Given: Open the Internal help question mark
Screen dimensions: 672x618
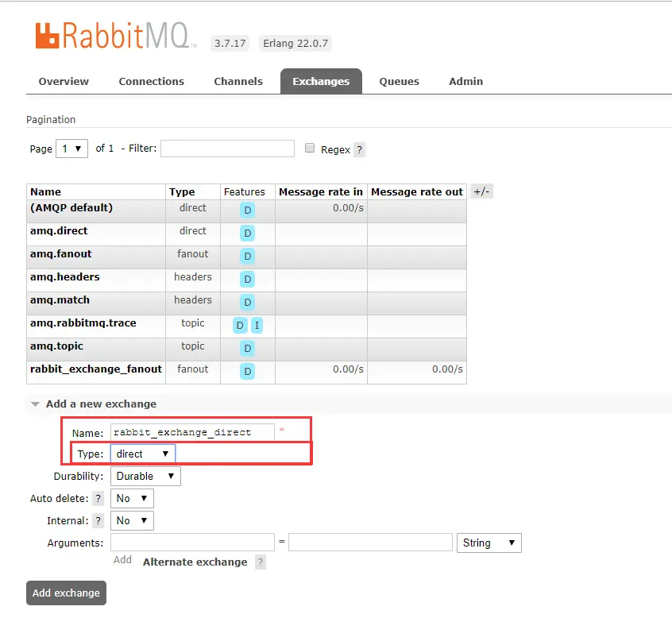Looking at the screenshot, I should 98,521.
